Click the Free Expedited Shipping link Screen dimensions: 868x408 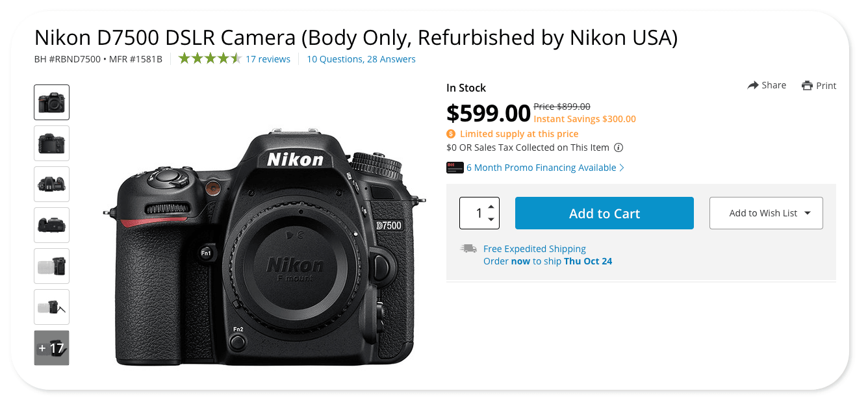(534, 249)
